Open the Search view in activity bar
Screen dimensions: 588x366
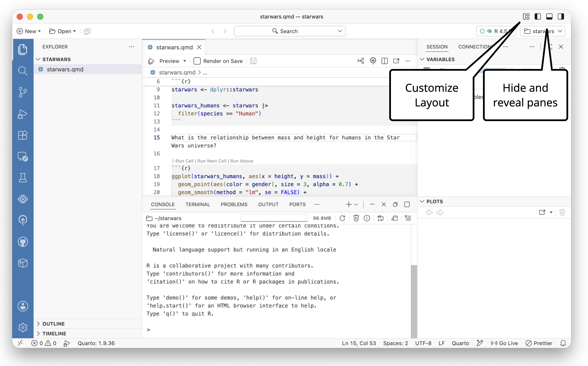[23, 71]
